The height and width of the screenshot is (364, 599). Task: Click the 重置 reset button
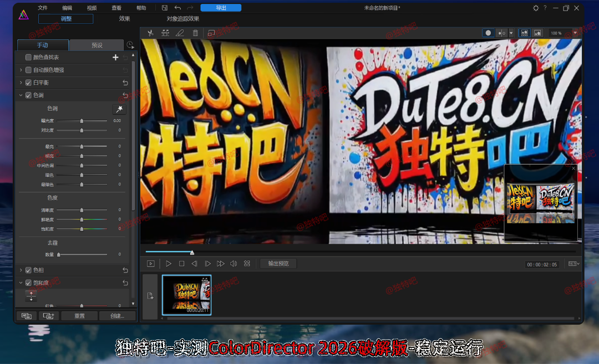pos(79,316)
